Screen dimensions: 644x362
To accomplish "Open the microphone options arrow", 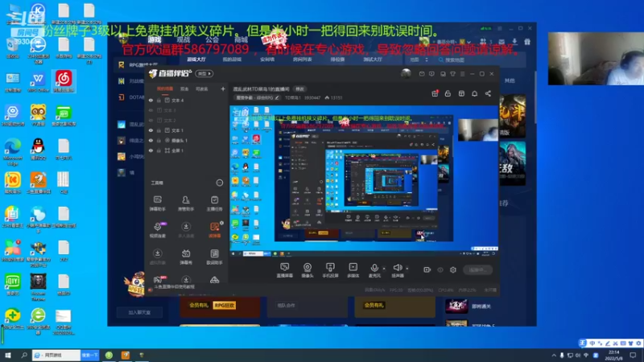I will pyautogui.click(x=384, y=269).
